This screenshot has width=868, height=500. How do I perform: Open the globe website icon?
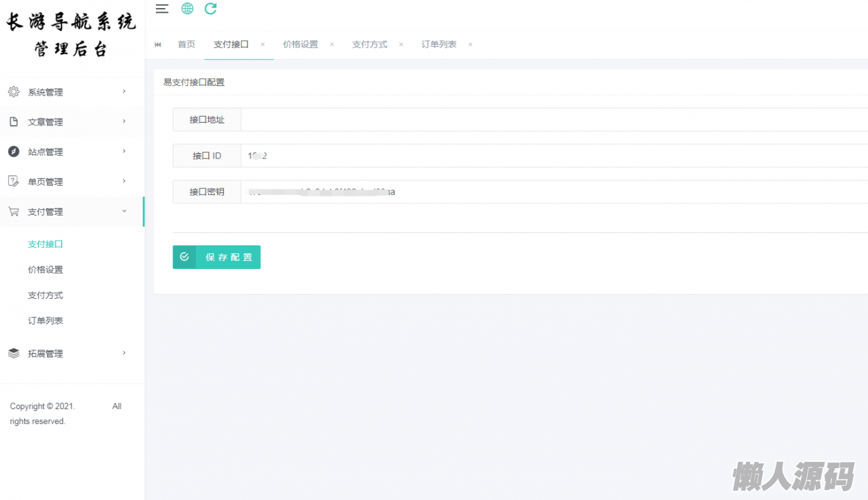click(187, 9)
